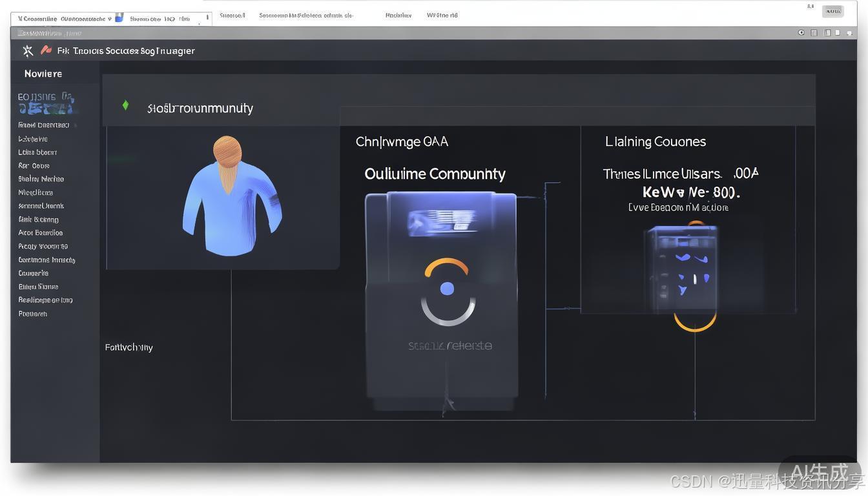Click the rightmost icon in gray toolbar
The width and height of the screenshot is (868, 496).
tap(849, 33)
